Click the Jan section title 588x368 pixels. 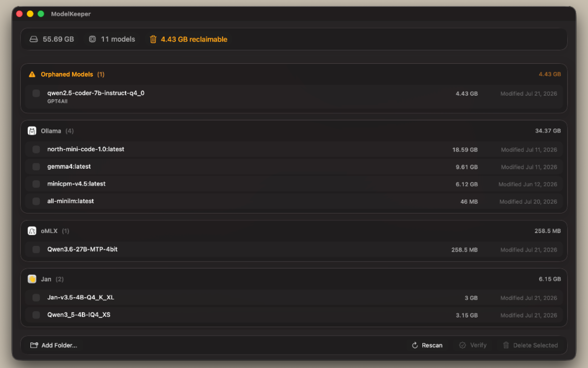pyautogui.click(x=46, y=279)
